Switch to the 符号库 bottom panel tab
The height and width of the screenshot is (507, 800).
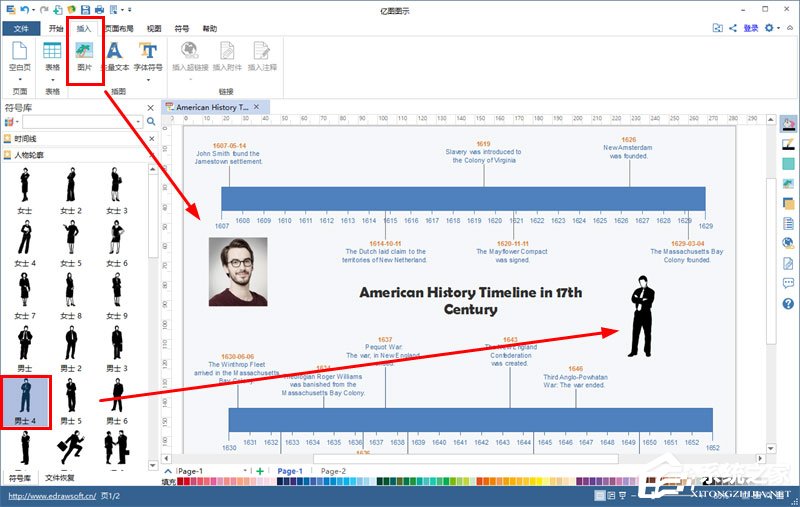point(20,478)
